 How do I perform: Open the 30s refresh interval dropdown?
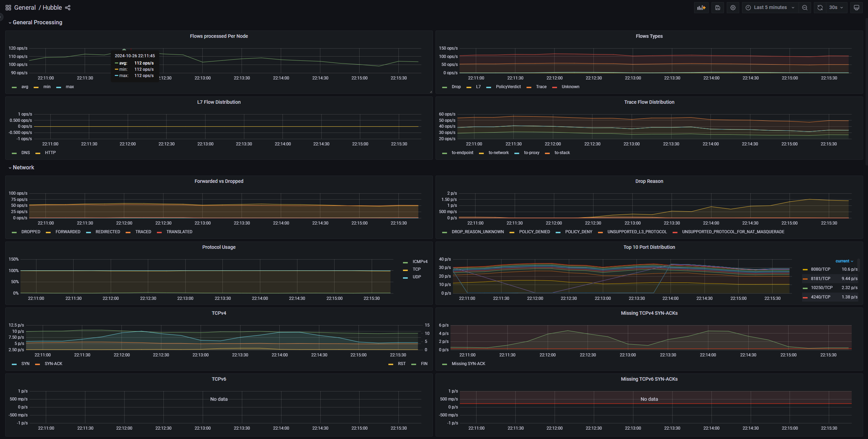pyautogui.click(x=836, y=8)
